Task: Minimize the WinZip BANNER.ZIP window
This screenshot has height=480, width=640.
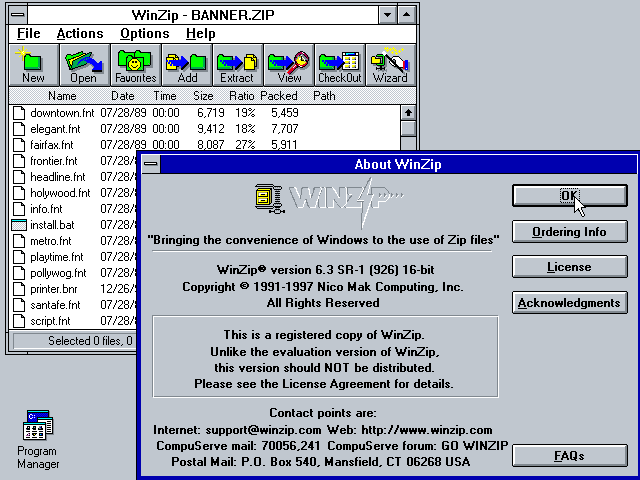Action: (x=387, y=15)
